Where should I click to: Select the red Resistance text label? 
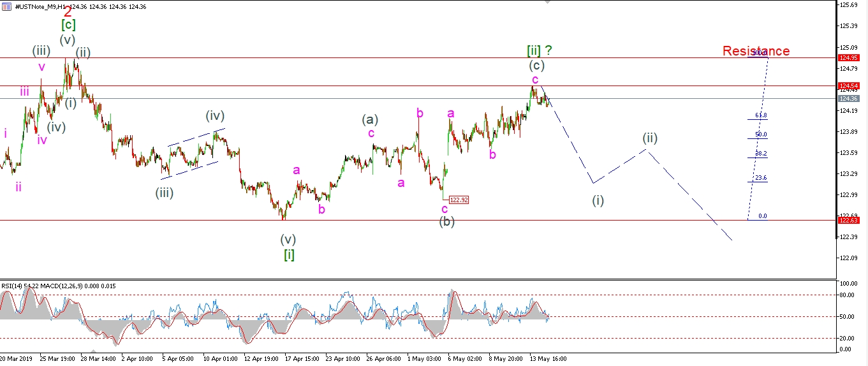[x=756, y=51]
